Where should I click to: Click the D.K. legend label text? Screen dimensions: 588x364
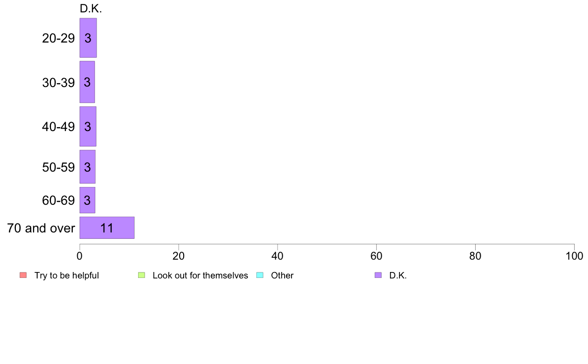tap(398, 275)
